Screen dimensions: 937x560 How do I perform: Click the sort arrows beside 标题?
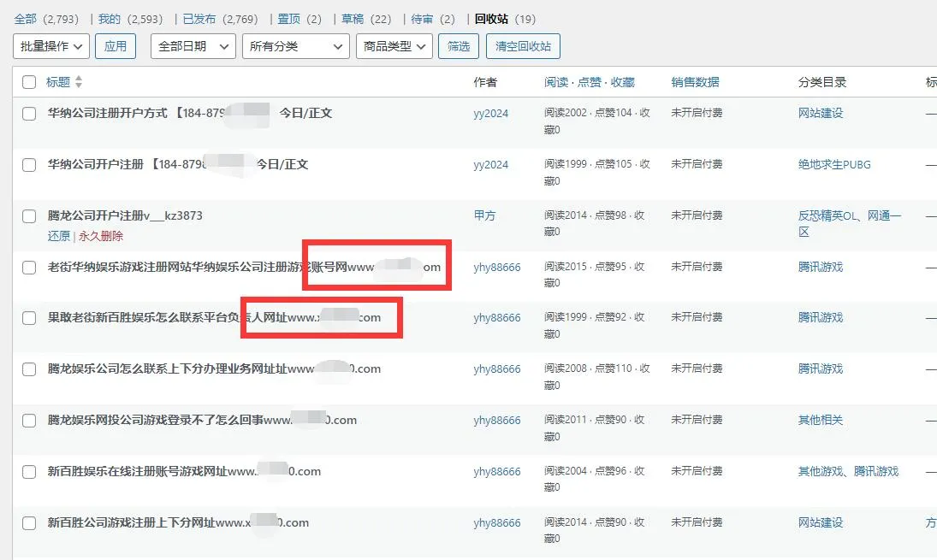click(x=79, y=82)
